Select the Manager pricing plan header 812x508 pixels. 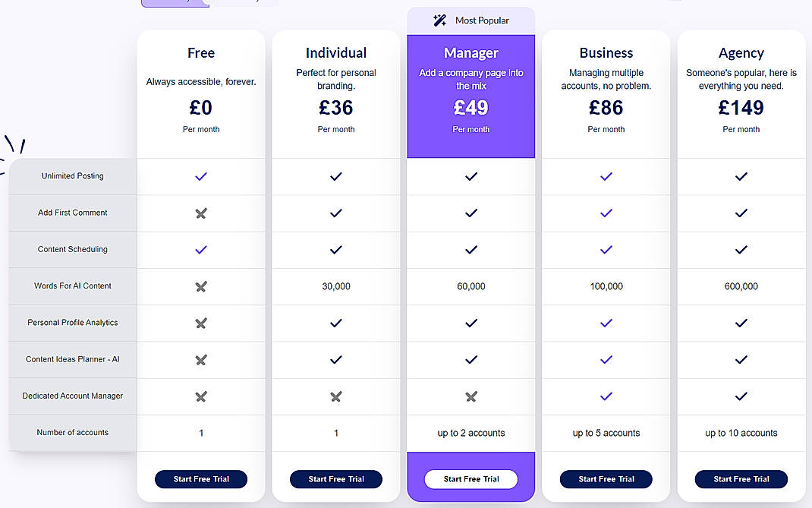tap(471, 52)
